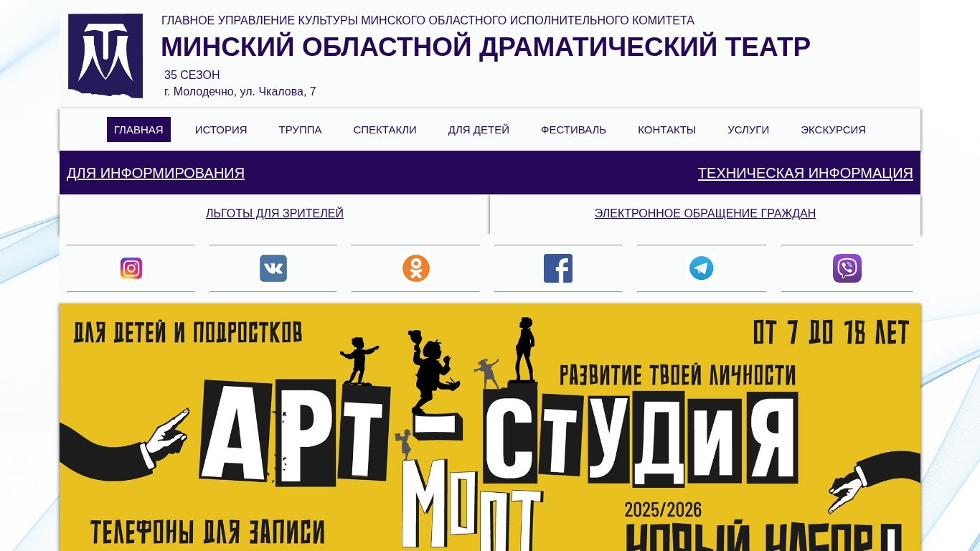Screen dimensions: 980x551
Task: Follow the ДЛЯ ИНФОРМИРОВАНИЯ link
Action: click(x=156, y=173)
